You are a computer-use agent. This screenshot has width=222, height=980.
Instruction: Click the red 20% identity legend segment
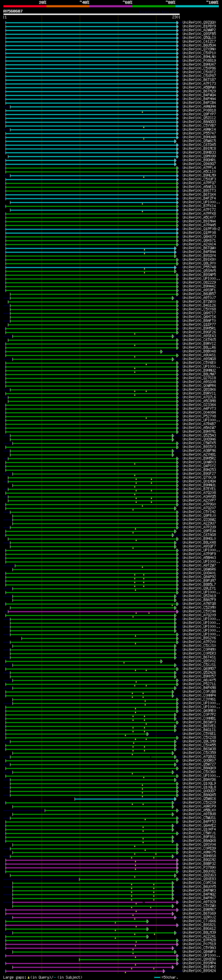[25, 6]
